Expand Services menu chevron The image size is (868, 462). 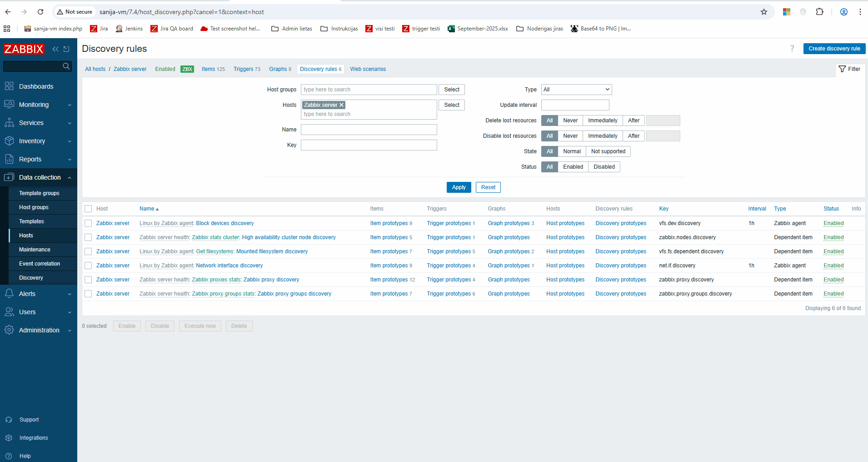point(70,123)
